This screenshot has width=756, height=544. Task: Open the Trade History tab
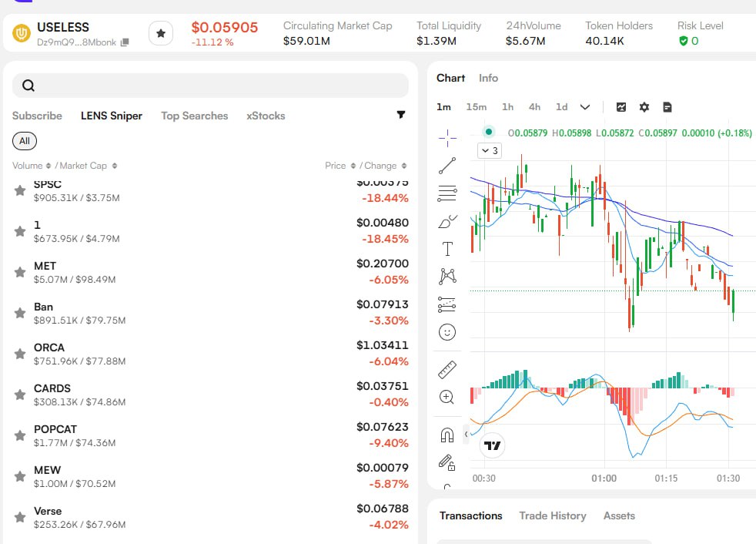553,516
